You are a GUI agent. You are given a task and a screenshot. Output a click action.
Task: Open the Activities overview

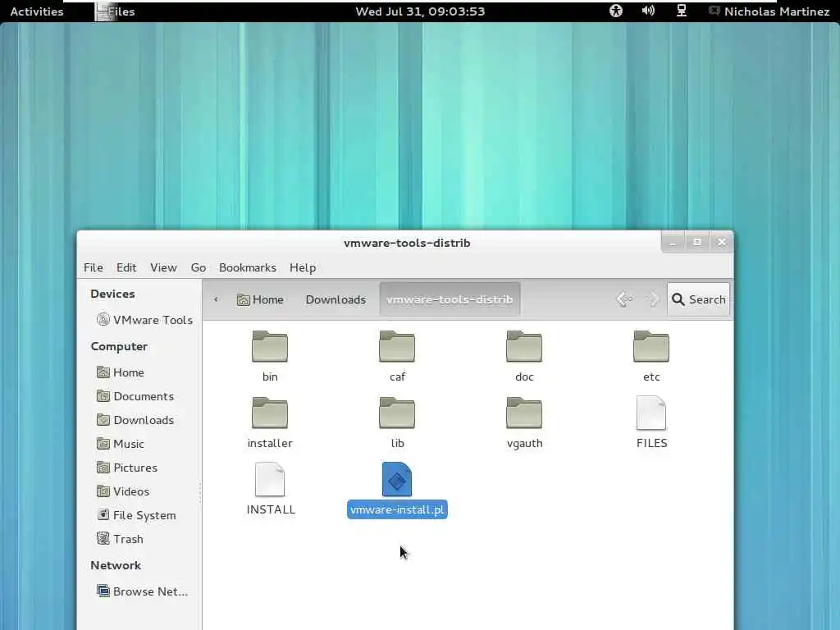36,11
